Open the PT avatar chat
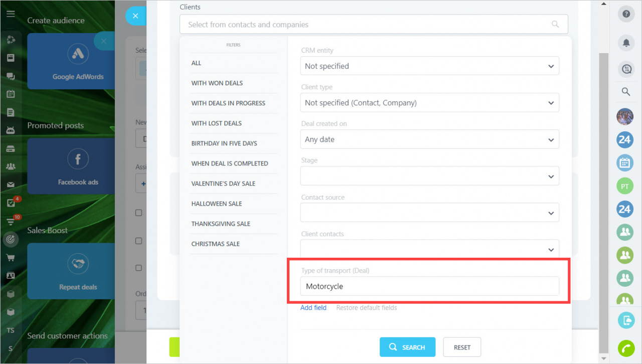 point(625,186)
